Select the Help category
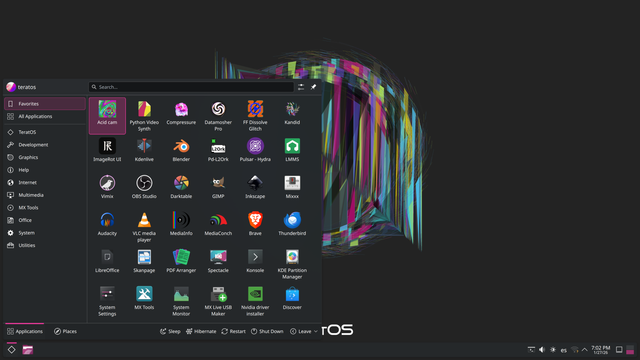Viewport: 640px width, 360px height. 45,170
